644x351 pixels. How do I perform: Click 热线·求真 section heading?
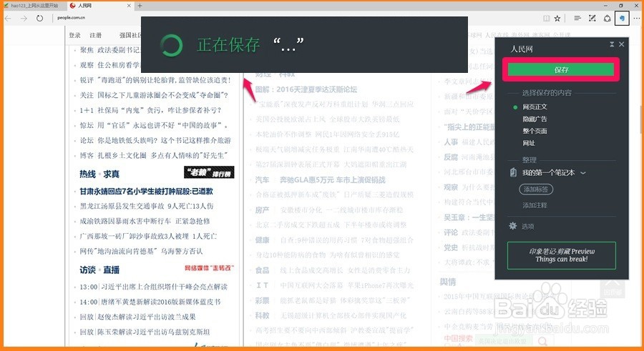99,174
